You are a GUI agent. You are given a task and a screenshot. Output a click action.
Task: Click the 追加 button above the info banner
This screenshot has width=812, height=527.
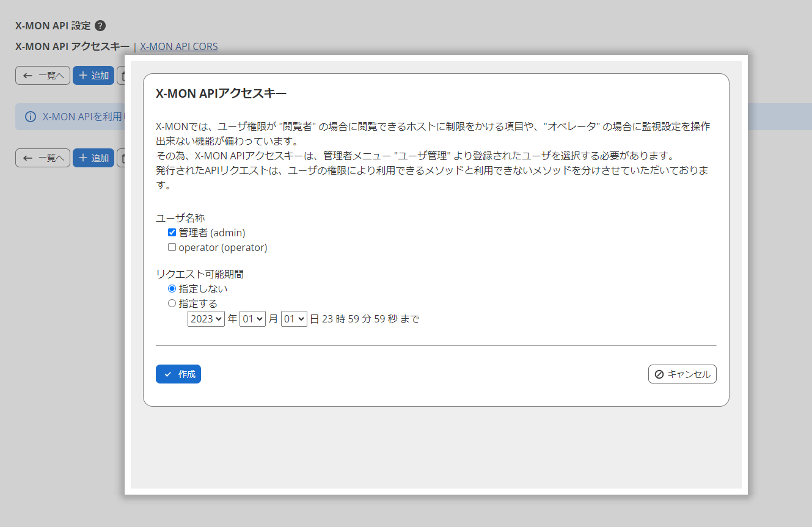coord(93,76)
